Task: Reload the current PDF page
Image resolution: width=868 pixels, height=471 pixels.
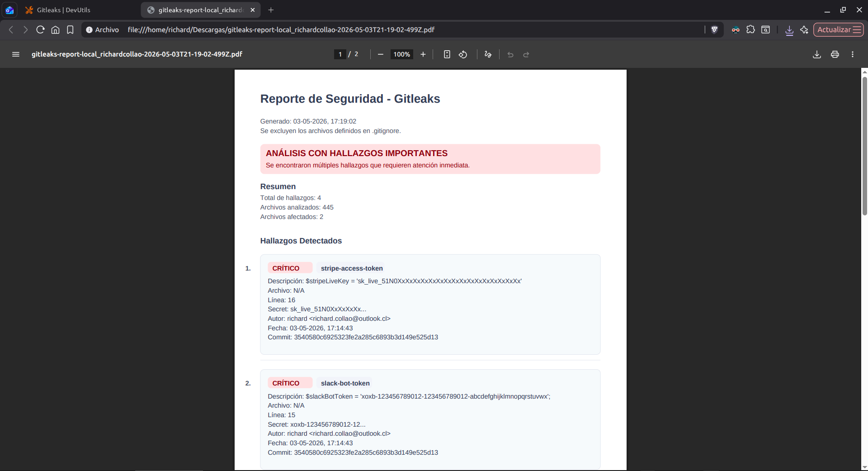Action: 40,30
